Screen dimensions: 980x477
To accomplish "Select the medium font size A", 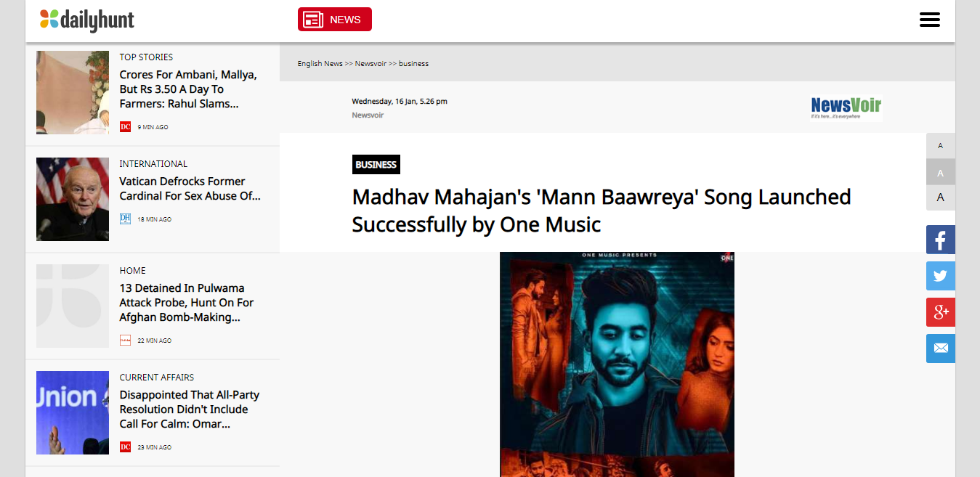I will coord(940,172).
